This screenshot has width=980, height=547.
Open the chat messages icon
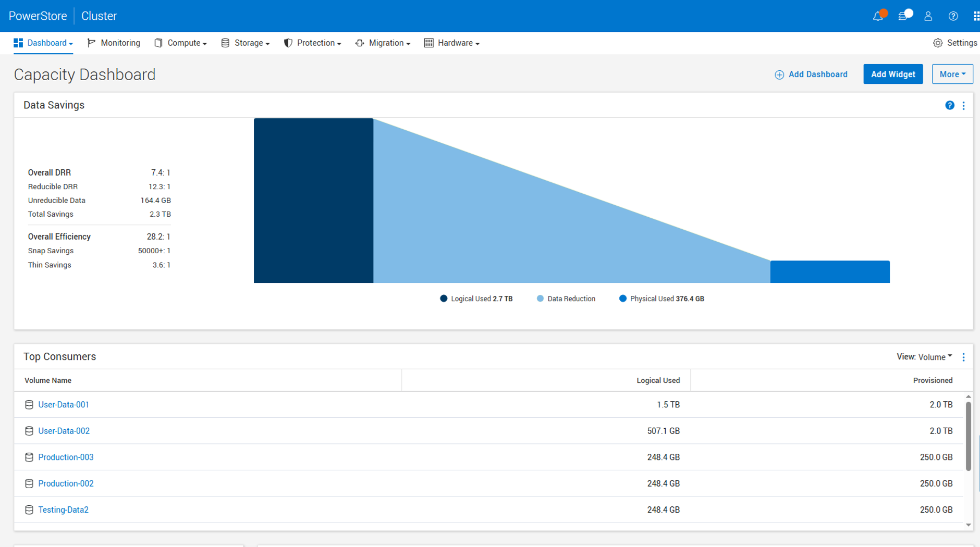904,16
